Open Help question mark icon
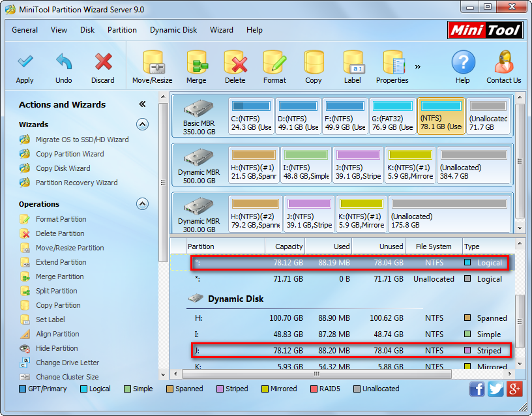 (463, 62)
